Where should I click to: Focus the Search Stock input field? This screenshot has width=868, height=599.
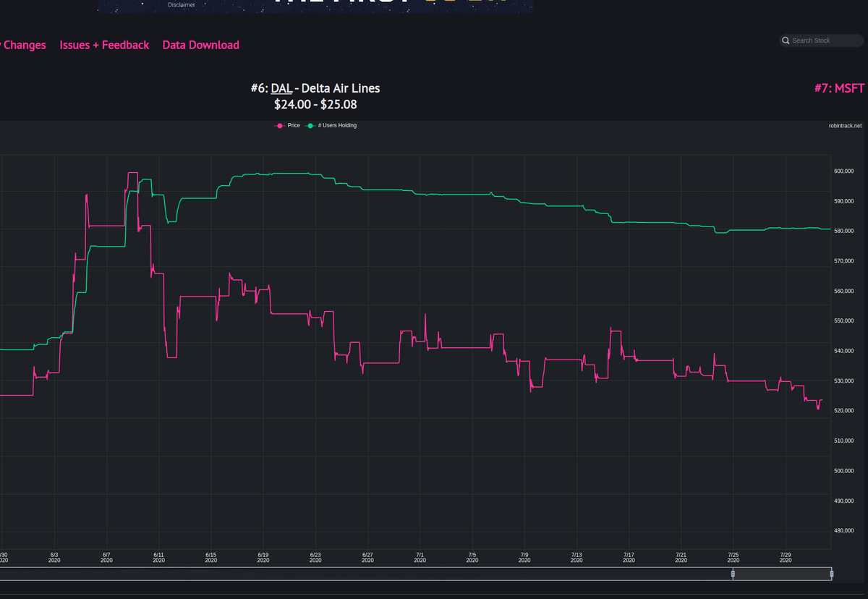pos(822,41)
